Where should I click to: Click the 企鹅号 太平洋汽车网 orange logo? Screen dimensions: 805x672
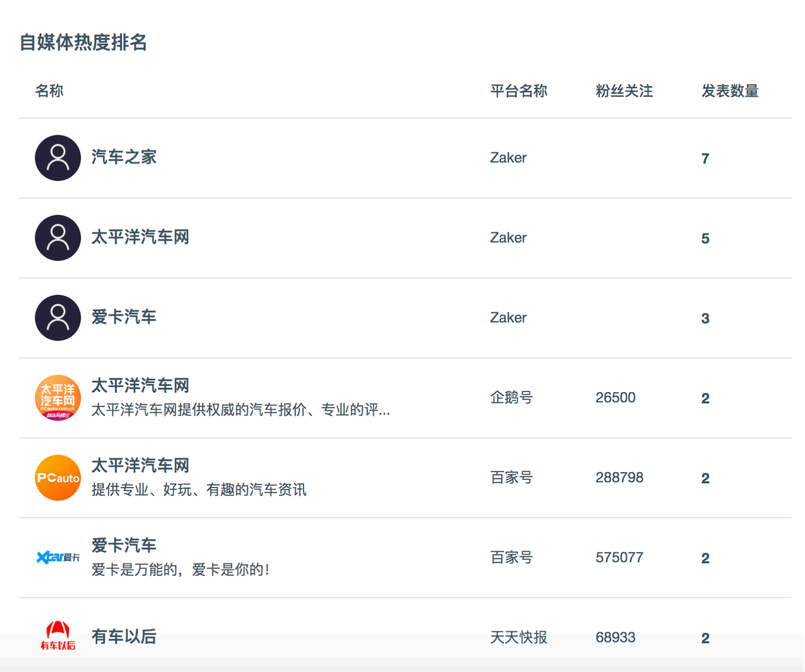(x=58, y=397)
